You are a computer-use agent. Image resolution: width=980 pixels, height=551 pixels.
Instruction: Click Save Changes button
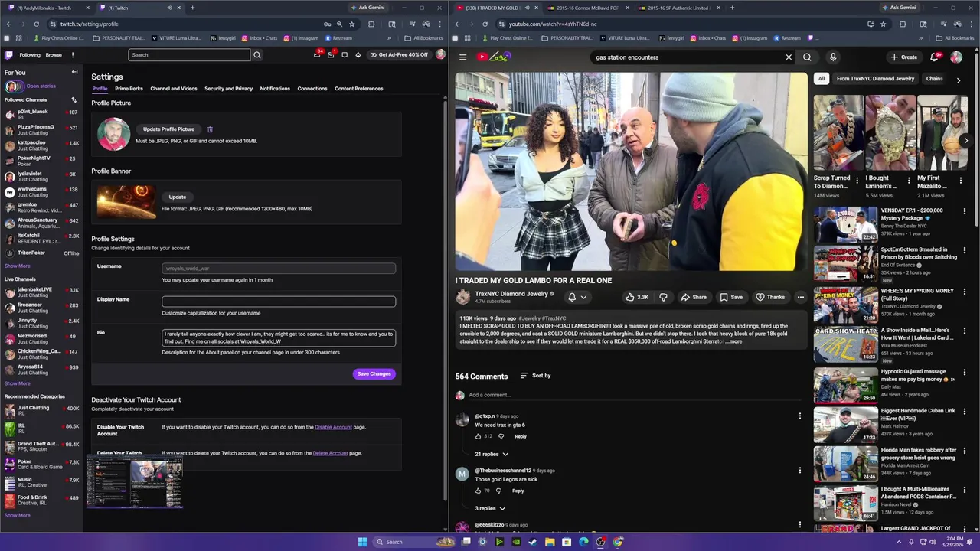[374, 373]
